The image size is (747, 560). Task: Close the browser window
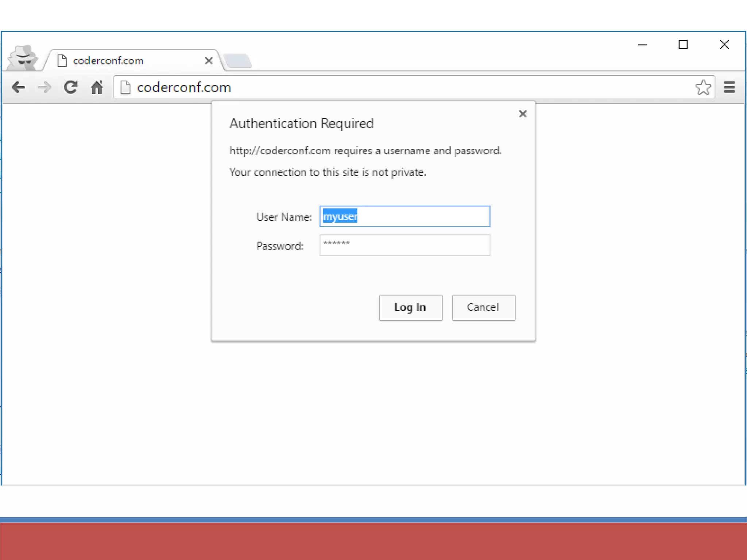[724, 44]
